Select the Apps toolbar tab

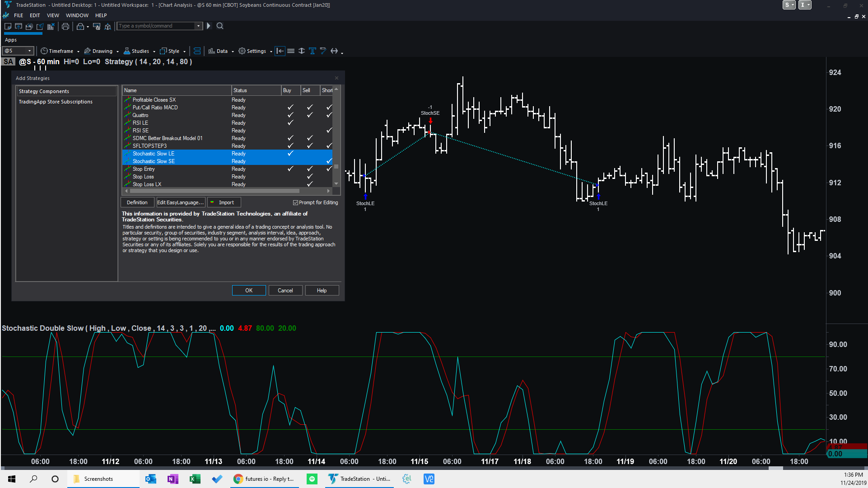(x=11, y=40)
